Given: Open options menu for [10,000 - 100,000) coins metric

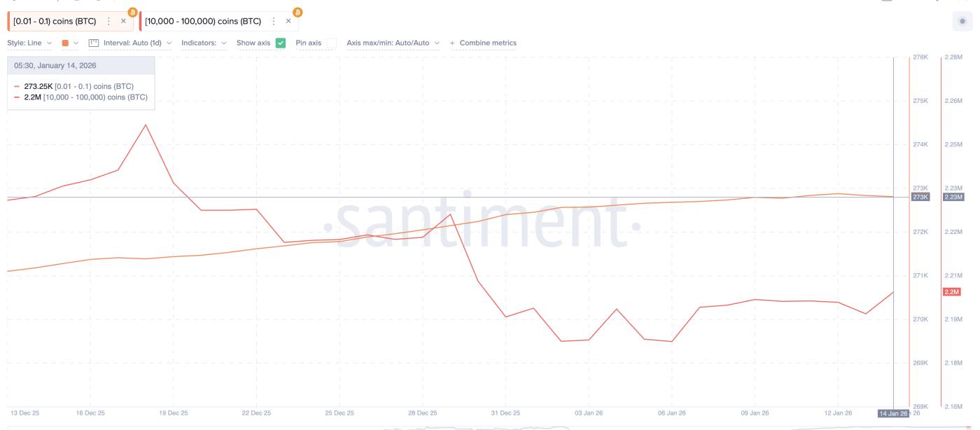Looking at the screenshot, I should tap(273, 21).
